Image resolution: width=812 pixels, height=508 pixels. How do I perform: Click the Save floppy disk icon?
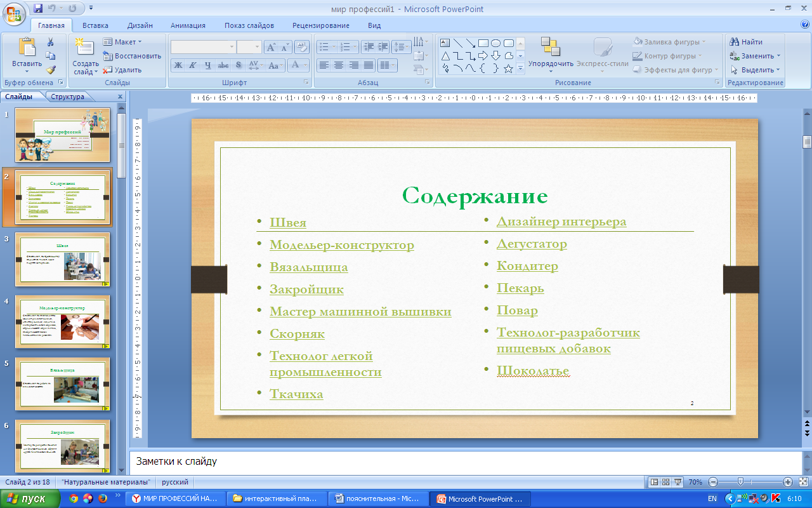point(38,9)
